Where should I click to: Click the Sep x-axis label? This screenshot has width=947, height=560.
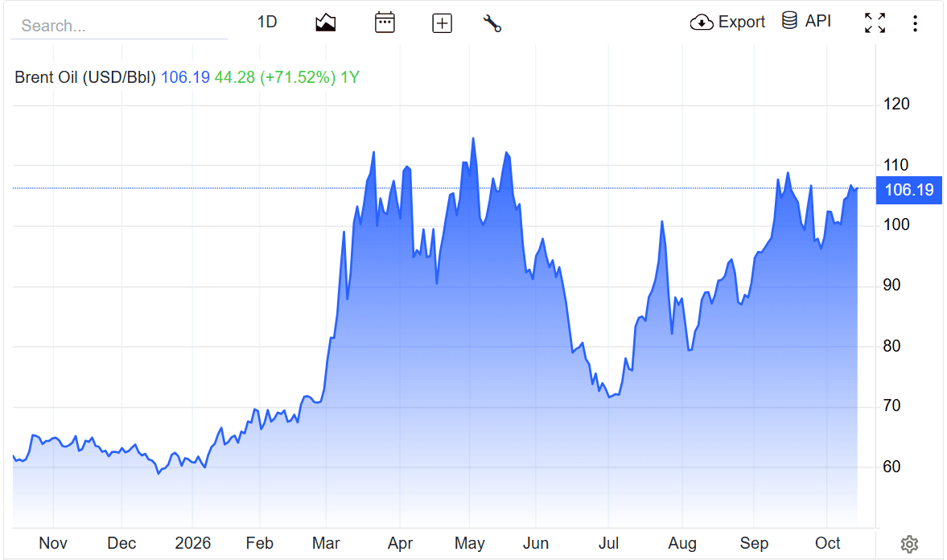755,543
